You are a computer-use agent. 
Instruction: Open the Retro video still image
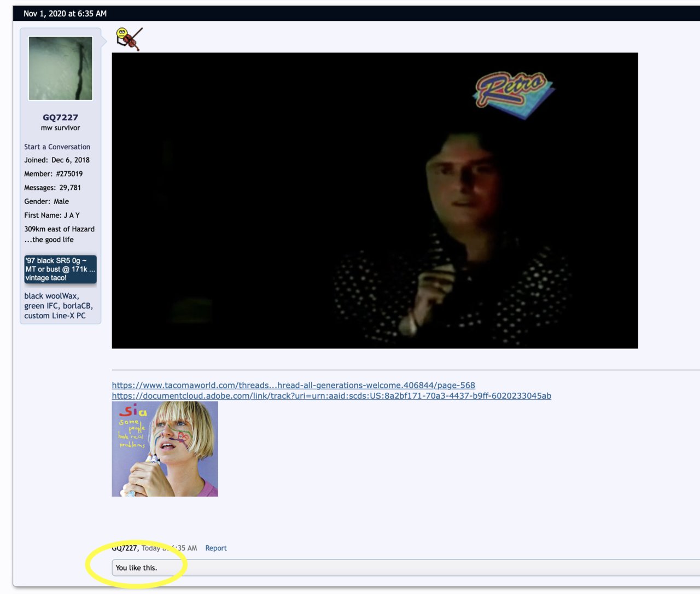tap(375, 200)
